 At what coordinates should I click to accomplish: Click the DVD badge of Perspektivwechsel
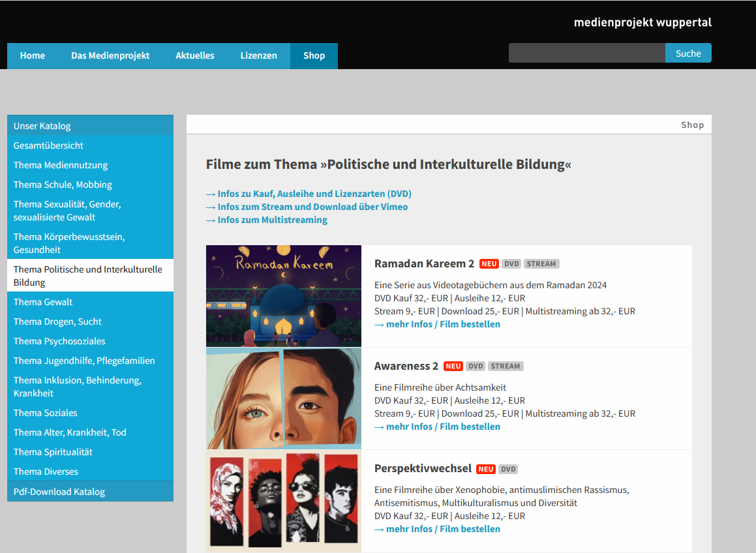509,469
